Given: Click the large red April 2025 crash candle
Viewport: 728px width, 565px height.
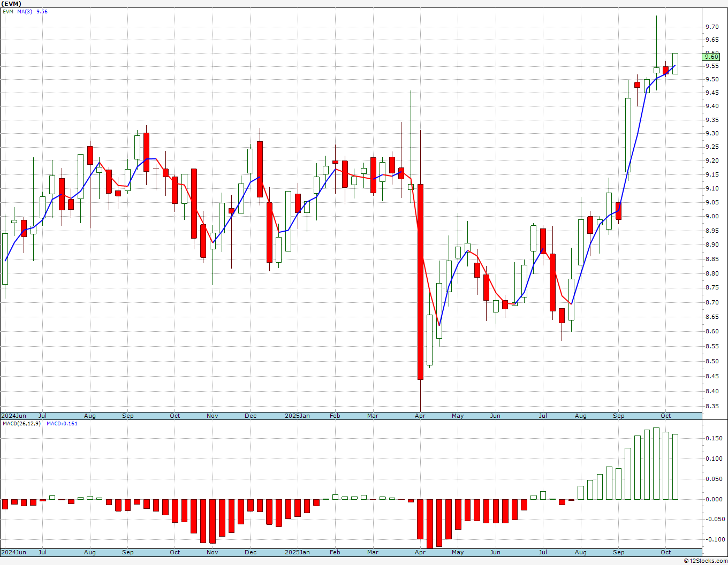Looking at the screenshot, I should [x=420, y=281].
